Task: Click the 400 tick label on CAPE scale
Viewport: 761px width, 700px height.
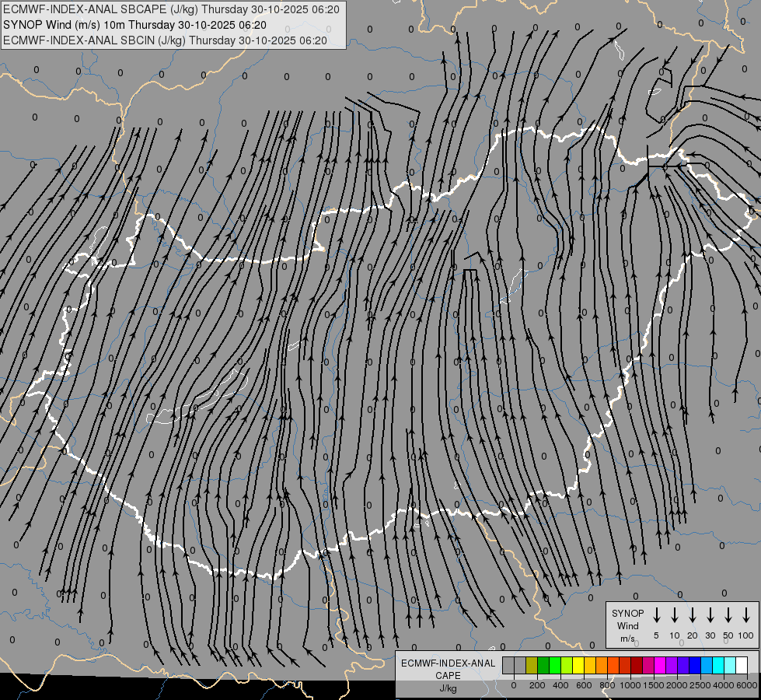Action: click(x=560, y=685)
